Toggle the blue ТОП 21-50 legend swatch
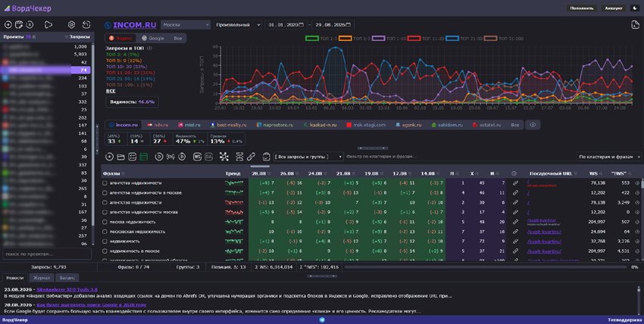 pos(452,39)
